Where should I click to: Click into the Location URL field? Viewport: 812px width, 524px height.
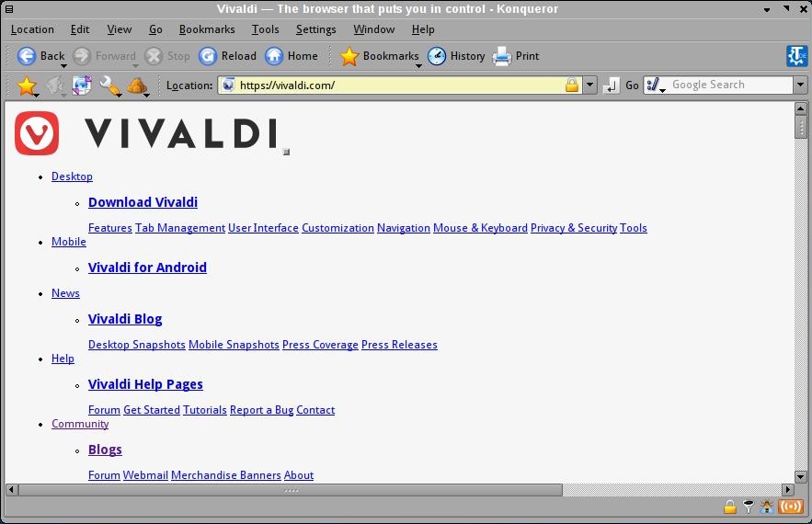coord(399,85)
